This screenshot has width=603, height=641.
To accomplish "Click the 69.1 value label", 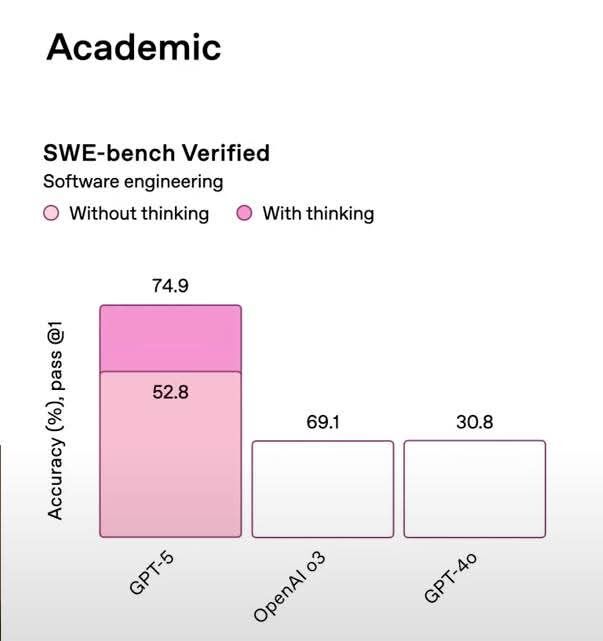I will (x=322, y=422).
